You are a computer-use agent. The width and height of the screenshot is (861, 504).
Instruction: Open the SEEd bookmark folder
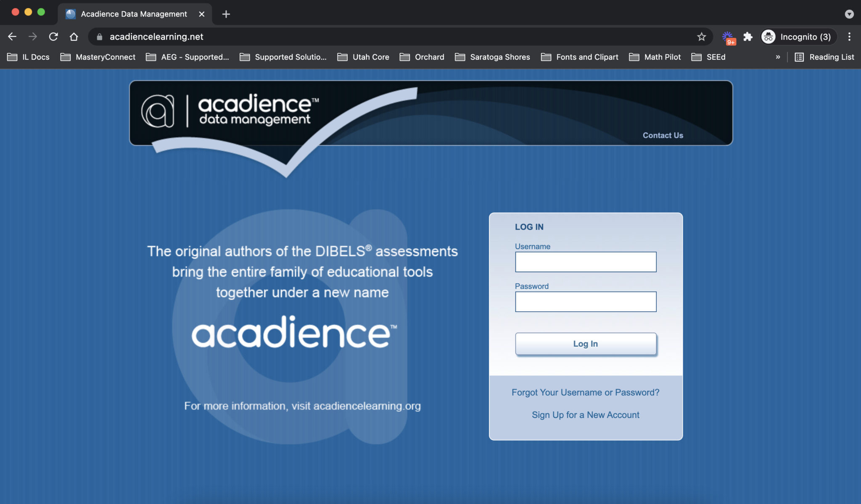(x=708, y=57)
